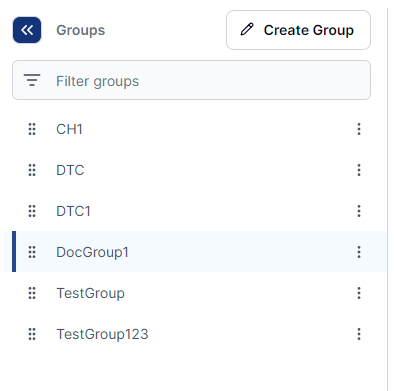The height and width of the screenshot is (391, 394).
Task: Click the filter lines icon
Action: pyautogui.click(x=32, y=80)
